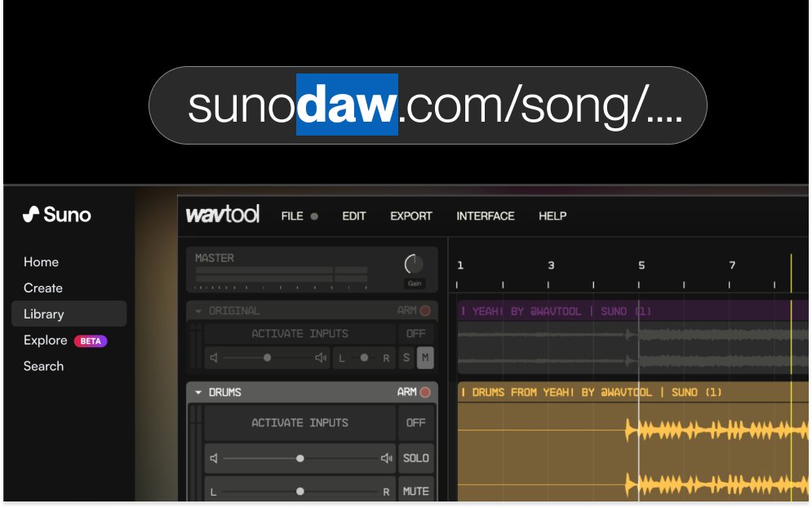Click the Drums track pan slider handle
Viewport: 812px width, 508px height.
click(300, 492)
